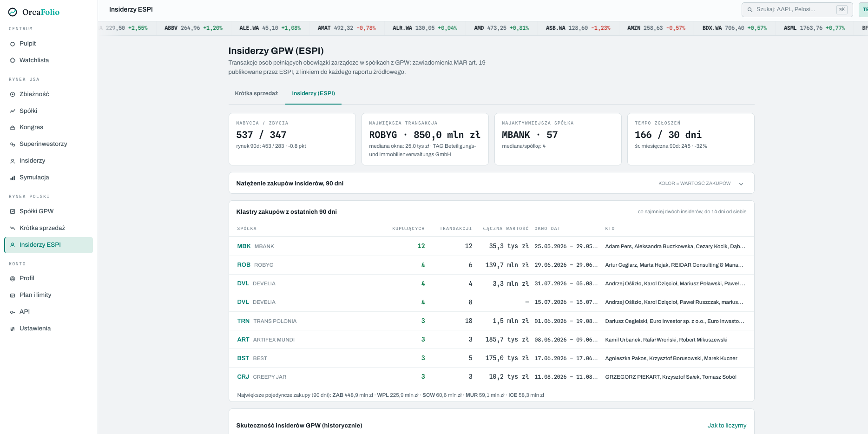Viewport: 868px width, 434px height.
Task: Click the ALR.WA ticker in the tape
Action: click(425, 28)
